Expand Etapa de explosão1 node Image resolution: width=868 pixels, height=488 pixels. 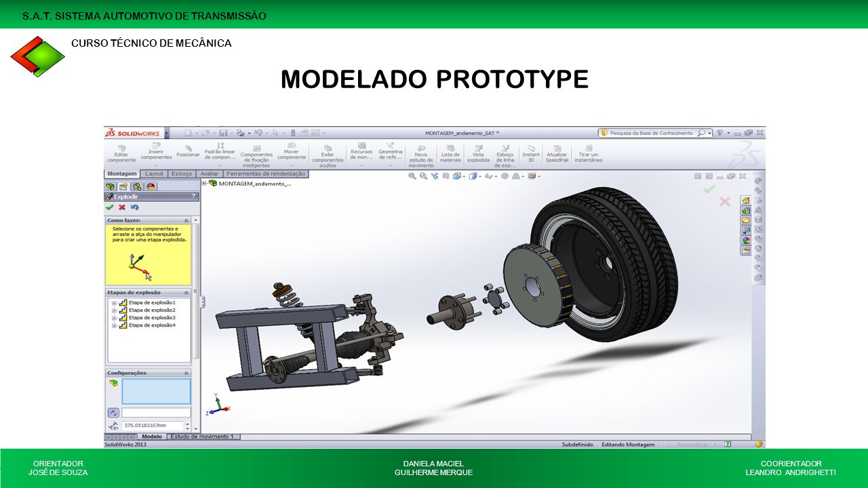pyautogui.click(x=114, y=303)
